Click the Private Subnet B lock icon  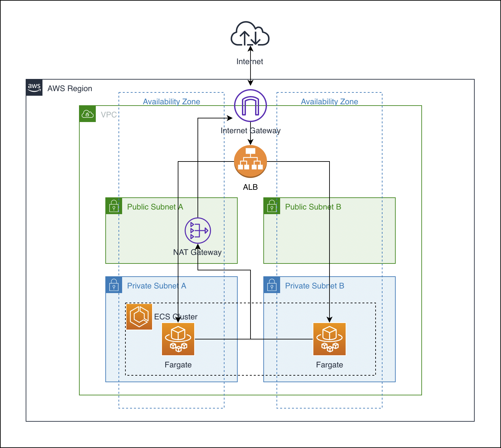272,285
